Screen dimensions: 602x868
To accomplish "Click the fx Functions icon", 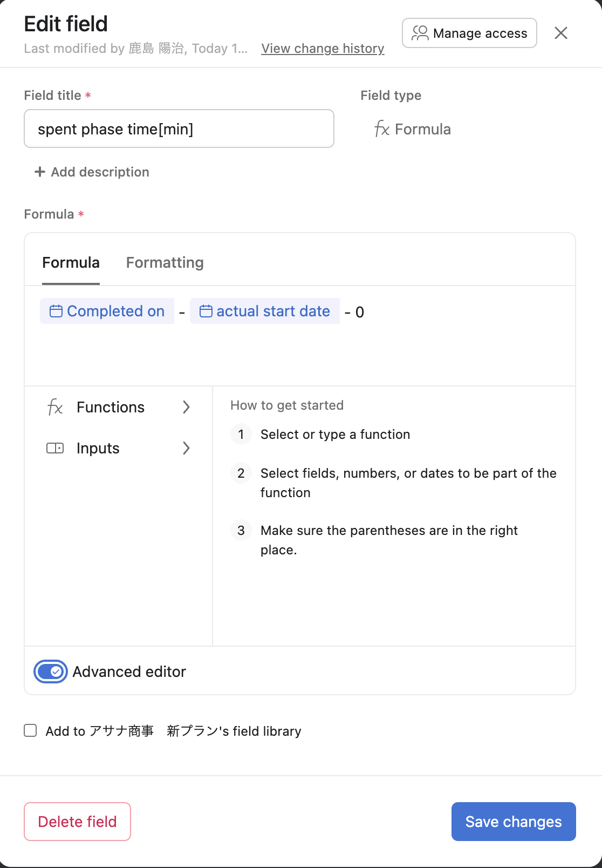I will pyautogui.click(x=55, y=407).
